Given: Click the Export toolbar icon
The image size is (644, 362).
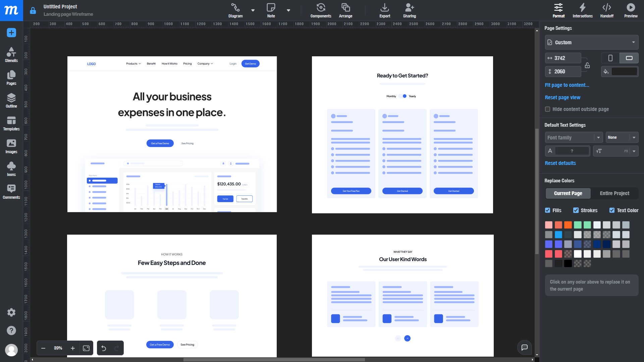Looking at the screenshot, I should tap(385, 10).
